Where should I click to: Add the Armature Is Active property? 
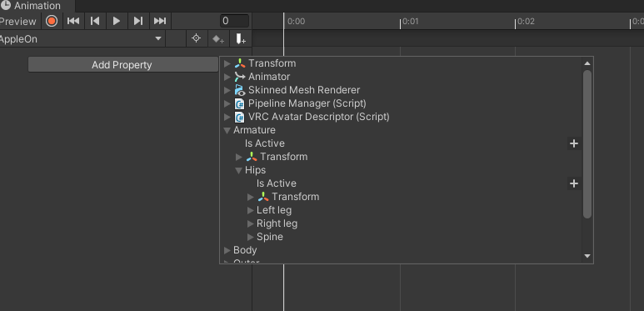click(574, 143)
